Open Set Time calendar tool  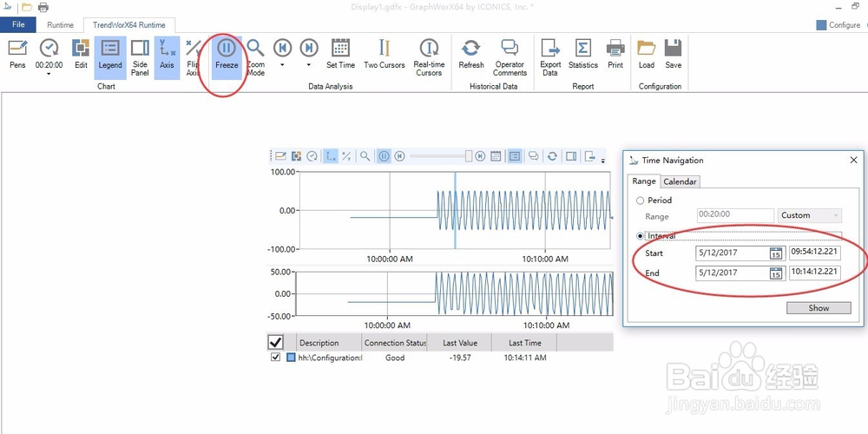point(340,54)
